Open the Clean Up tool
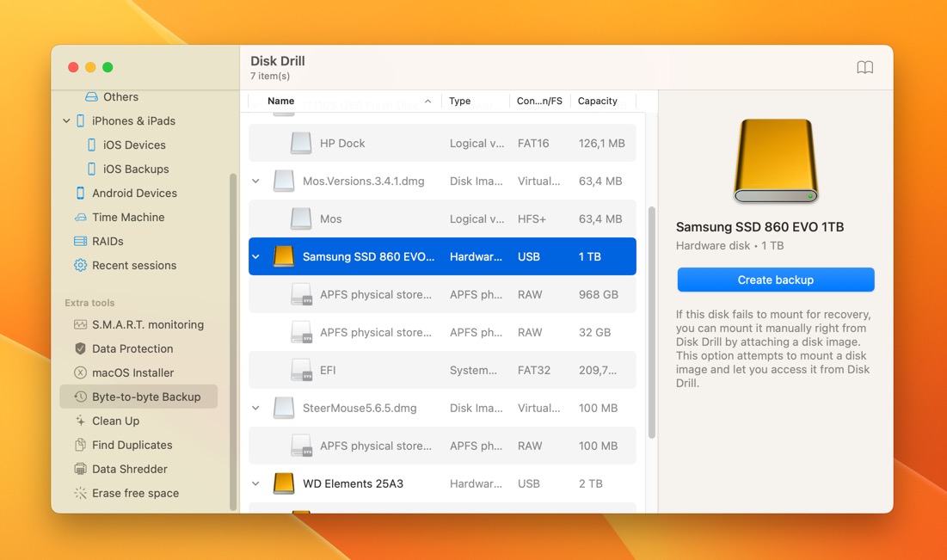The image size is (947, 560). [x=115, y=421]
